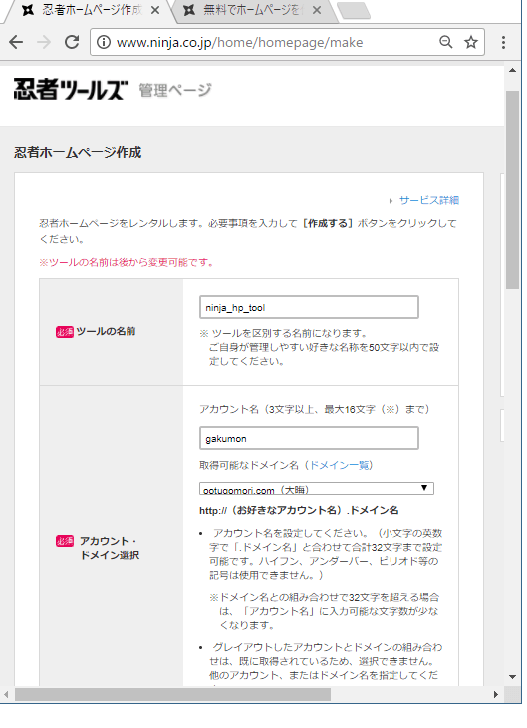Expand the ootuoomori.com domain dropdown

[x=316, y=488]
